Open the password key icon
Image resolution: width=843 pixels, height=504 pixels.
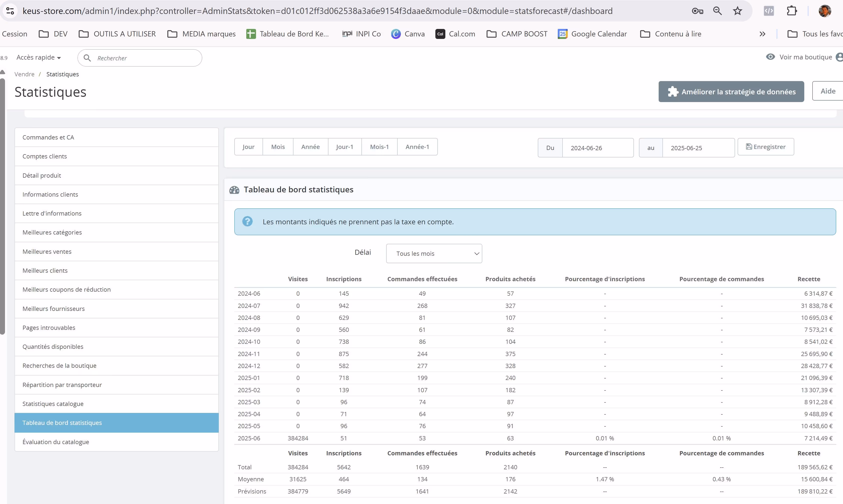click(x=697, y=11)
